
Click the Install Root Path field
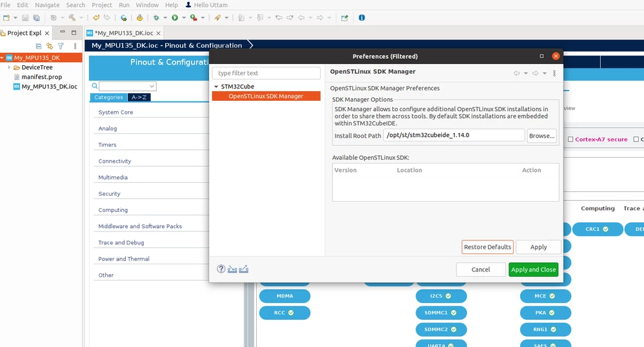click(454, 135)
